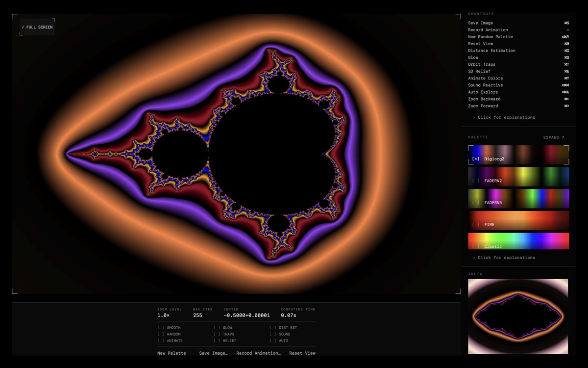
Task: Click the zoom level value 1.0×
Action: (x=164, y=315)
